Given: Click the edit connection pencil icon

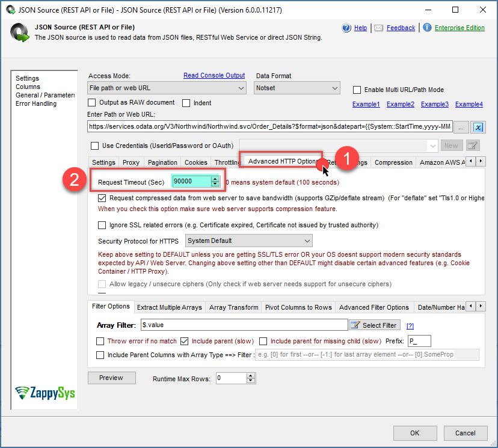Looking at the screenshot, I should tap(473, 146).
